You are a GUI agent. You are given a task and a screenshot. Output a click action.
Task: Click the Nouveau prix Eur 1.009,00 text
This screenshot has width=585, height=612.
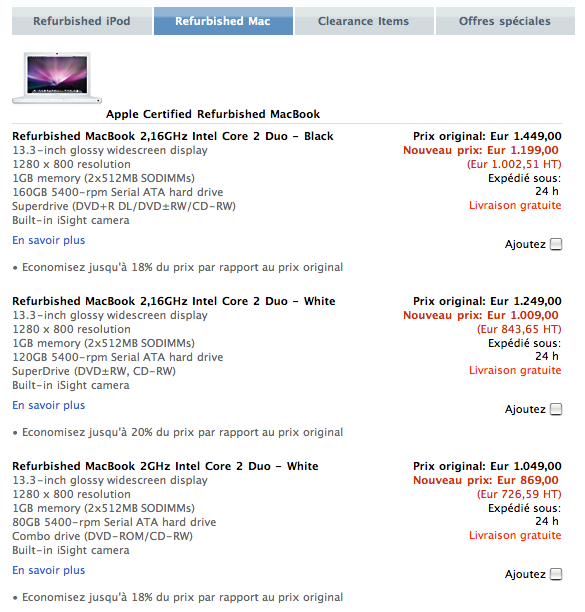pyautogui.click(x=481, y=316)
